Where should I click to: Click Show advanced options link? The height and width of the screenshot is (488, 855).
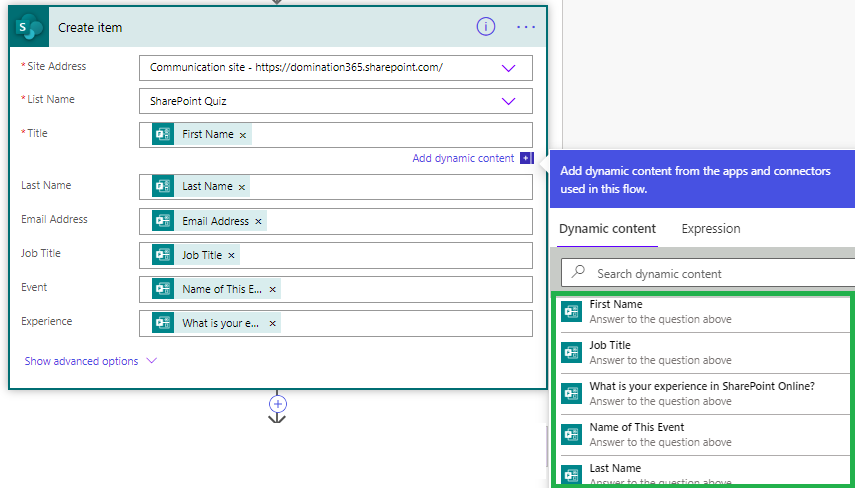click(81, 361)
